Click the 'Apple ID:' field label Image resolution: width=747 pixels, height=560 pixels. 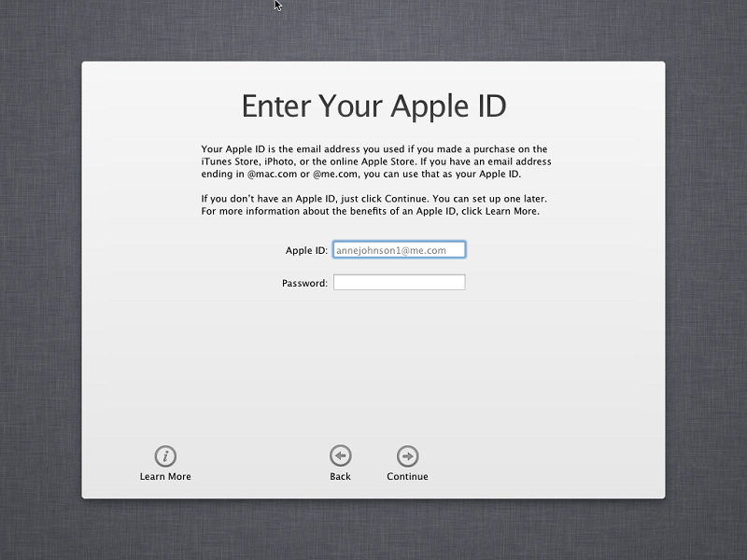(306, 250)
